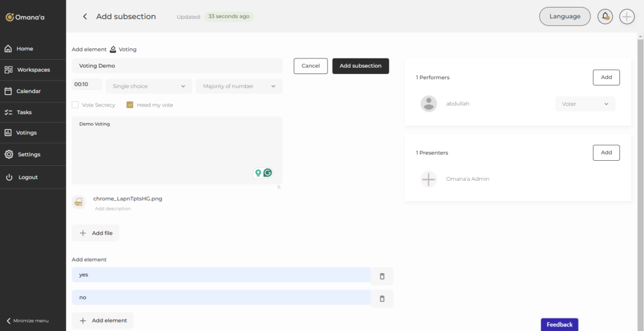Go to Workspaces in the sidebar

[33, 70]
